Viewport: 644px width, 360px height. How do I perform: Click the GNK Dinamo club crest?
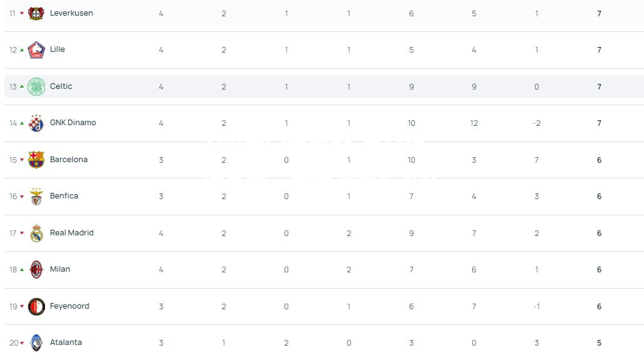[x=36, y=123]
